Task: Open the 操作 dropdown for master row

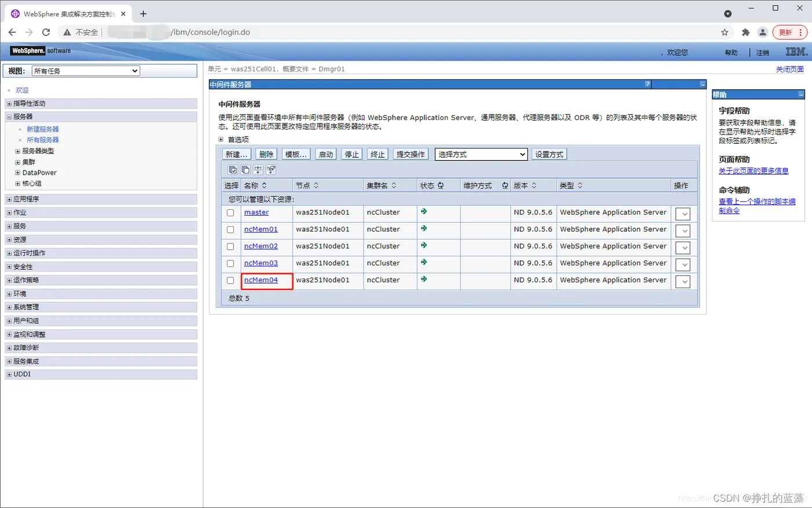Action: [x=683, y=214]
